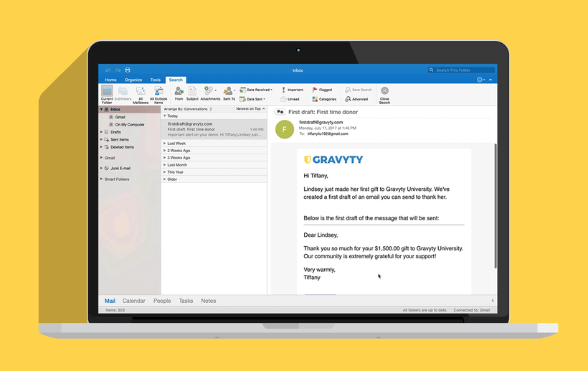588x371 pixels.
Task: Filter search by Sent To
Action: [x=229, y=94]
